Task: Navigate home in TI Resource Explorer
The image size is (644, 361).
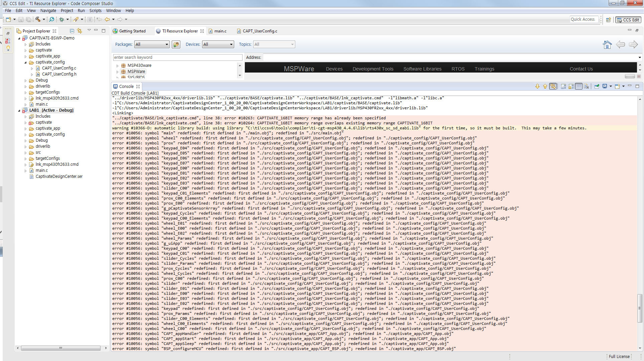Action: [608, 44]
